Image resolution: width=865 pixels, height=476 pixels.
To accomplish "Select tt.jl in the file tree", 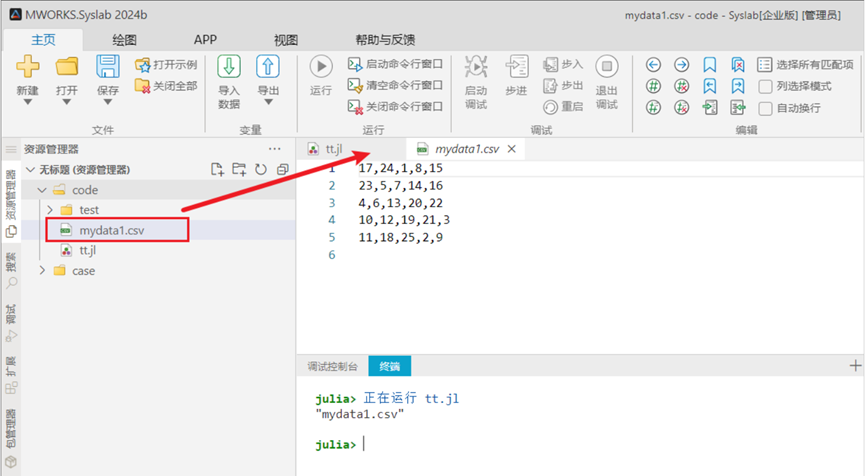I will (87, 250).
